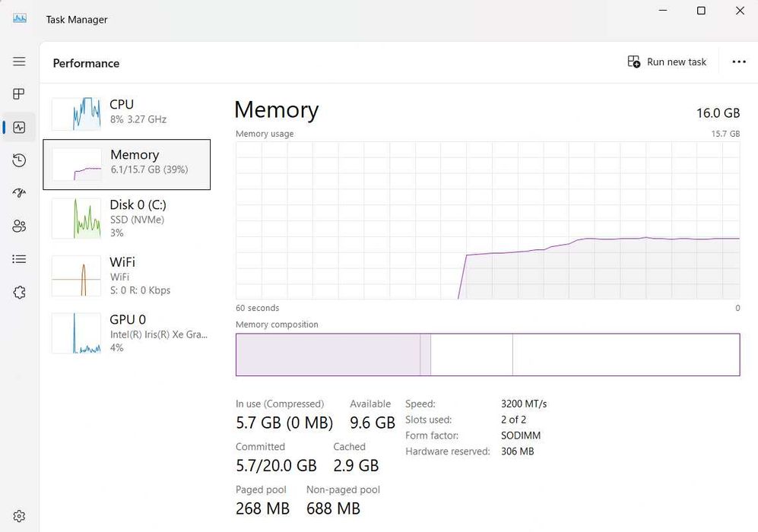
Task: Open the App history icon
Action: [19, 160]
